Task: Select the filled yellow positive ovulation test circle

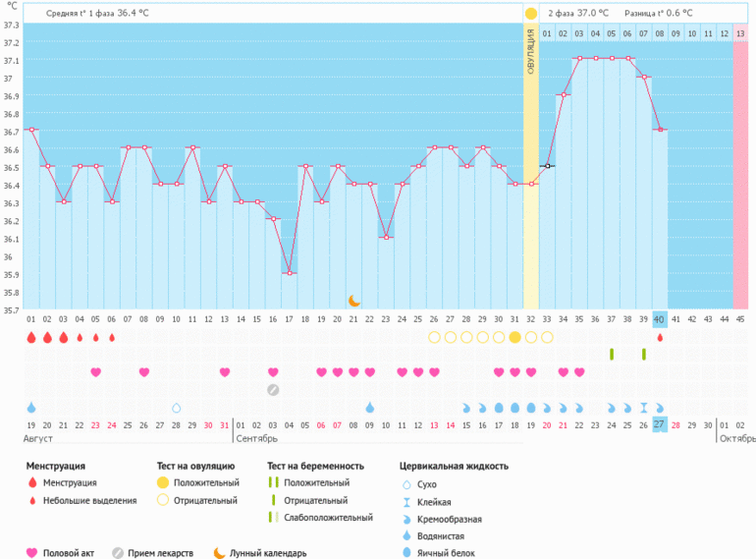Action: pos(514,337)
